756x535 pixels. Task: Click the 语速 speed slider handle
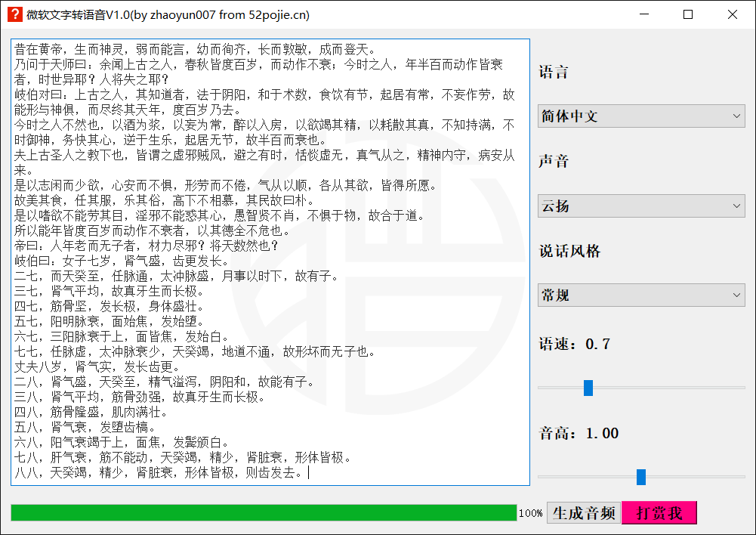588,388
